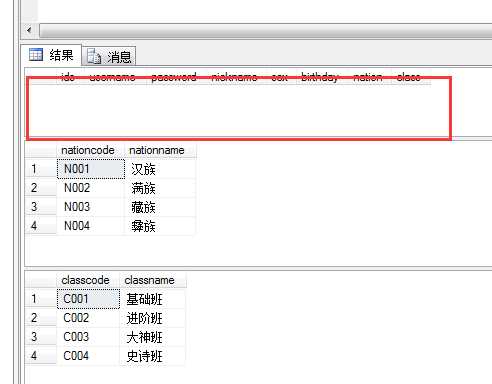Select the classcode column header

click(88, 280)
